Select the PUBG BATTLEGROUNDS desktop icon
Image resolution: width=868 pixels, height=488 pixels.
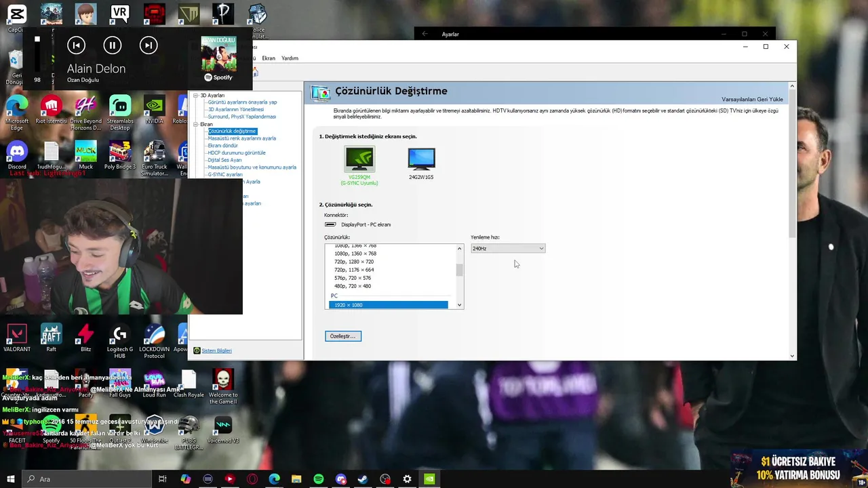click(189, 432)
